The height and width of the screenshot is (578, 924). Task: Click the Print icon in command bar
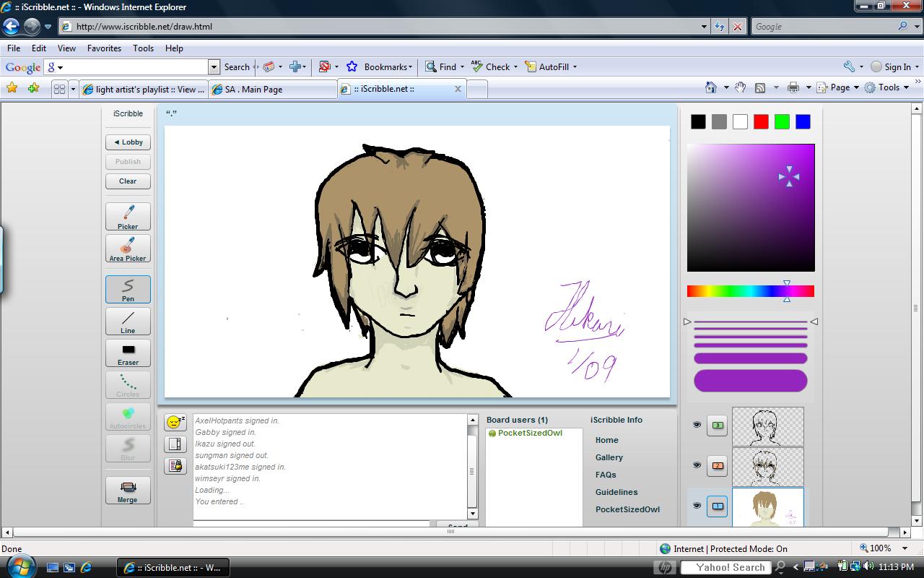click(793, 87)
